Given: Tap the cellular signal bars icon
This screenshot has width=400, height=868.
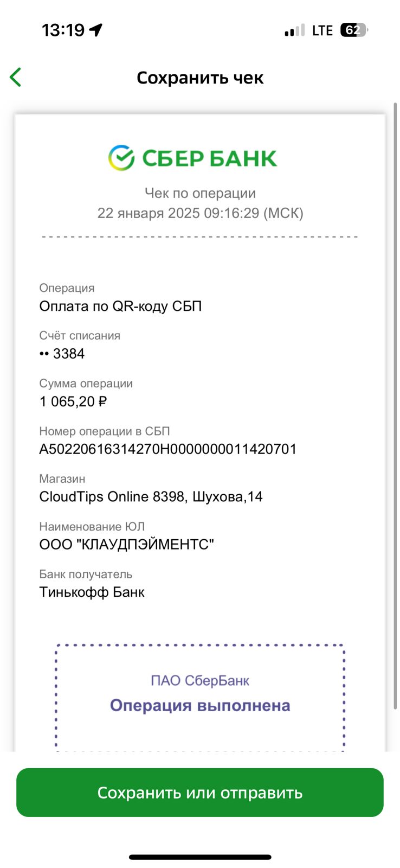Looking at the screenshot, I should [294, 30].
